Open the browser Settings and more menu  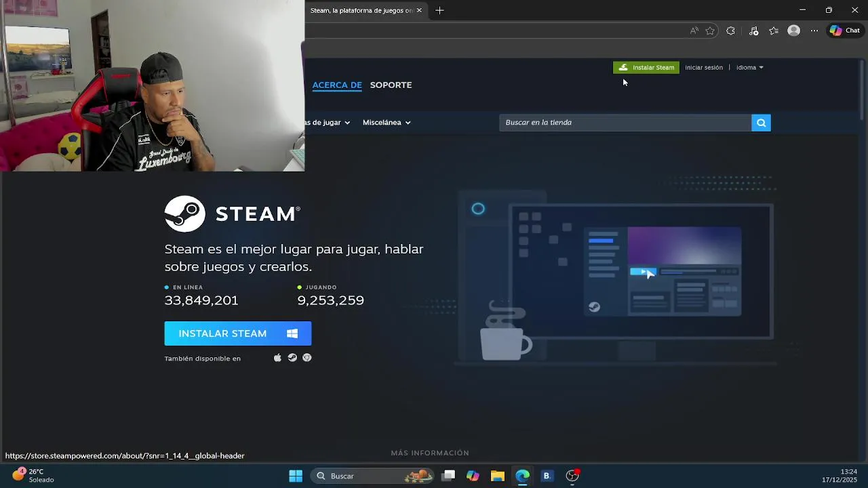pyautogui.click(x=814, y=30)
